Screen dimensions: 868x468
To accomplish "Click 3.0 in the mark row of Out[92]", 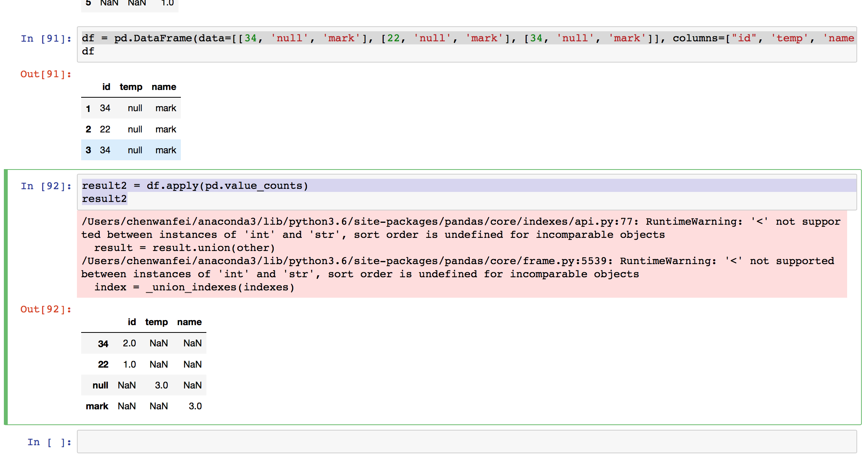I will (195, 406).
